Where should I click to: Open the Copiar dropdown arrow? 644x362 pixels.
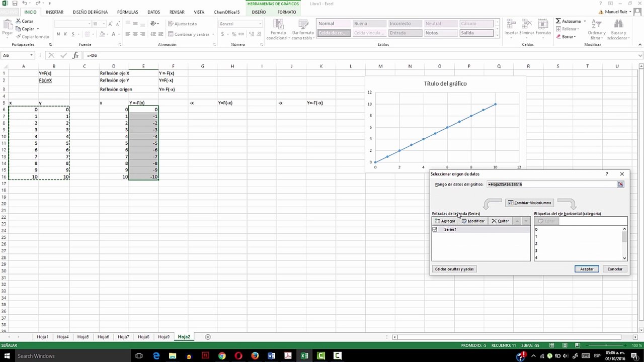[38, 29]
